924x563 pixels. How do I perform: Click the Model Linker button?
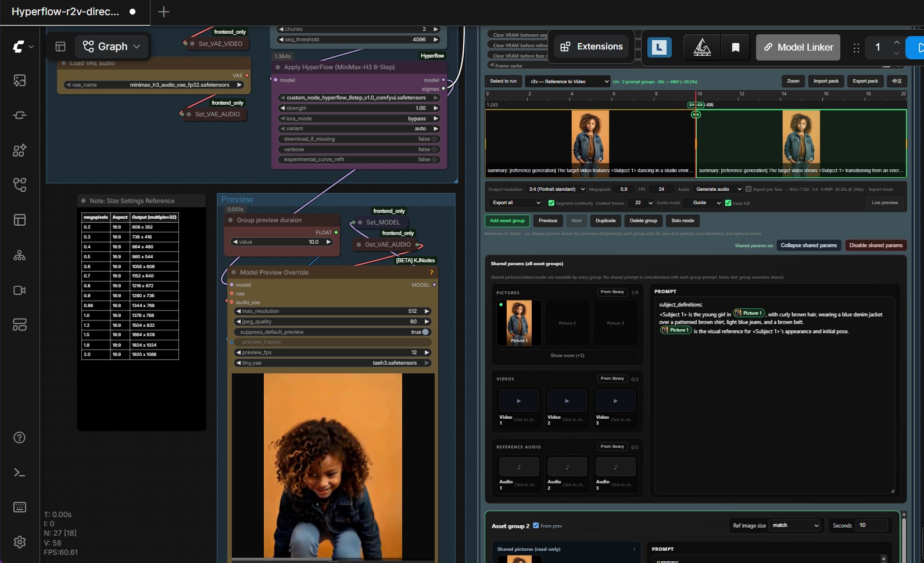pyautogui.click(x=798, y=47)
